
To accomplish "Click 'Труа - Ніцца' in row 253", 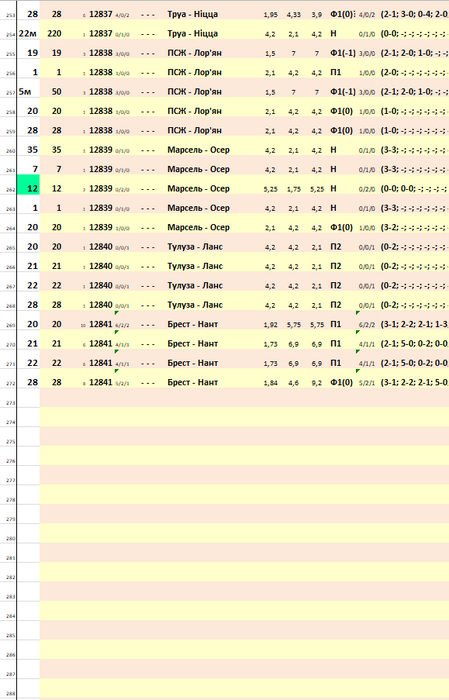I will [192, 14].
